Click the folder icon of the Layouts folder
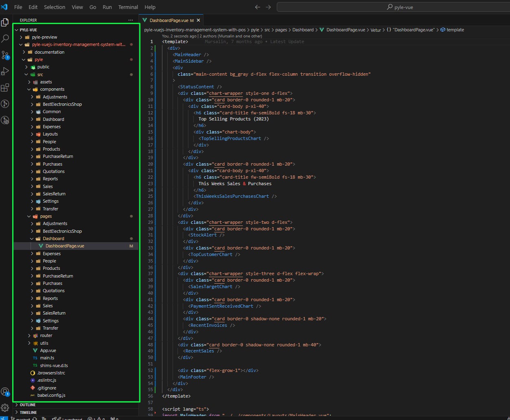This screenshot has height=420, width=510. pyautogui.click(x=38, y=134)
